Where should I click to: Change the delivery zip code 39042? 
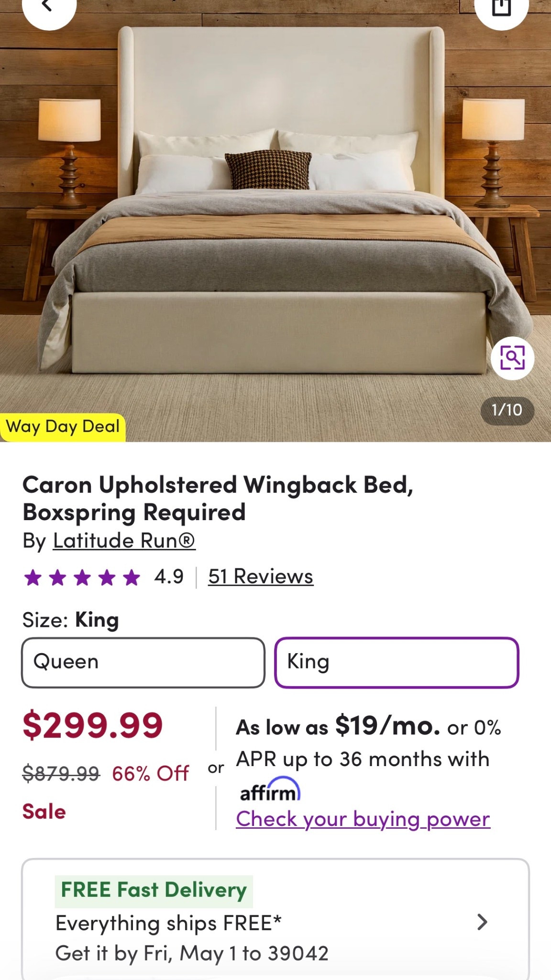(298, 953)
